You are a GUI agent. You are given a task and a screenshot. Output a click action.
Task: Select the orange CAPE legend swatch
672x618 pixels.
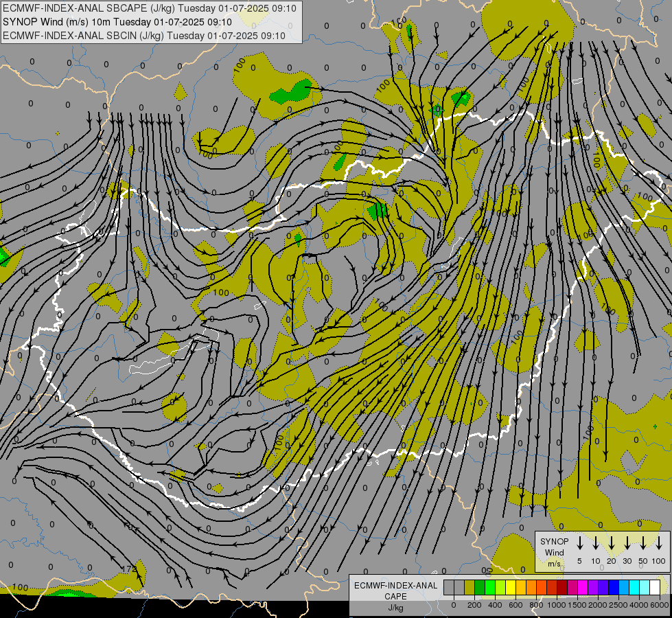[531, 588]
